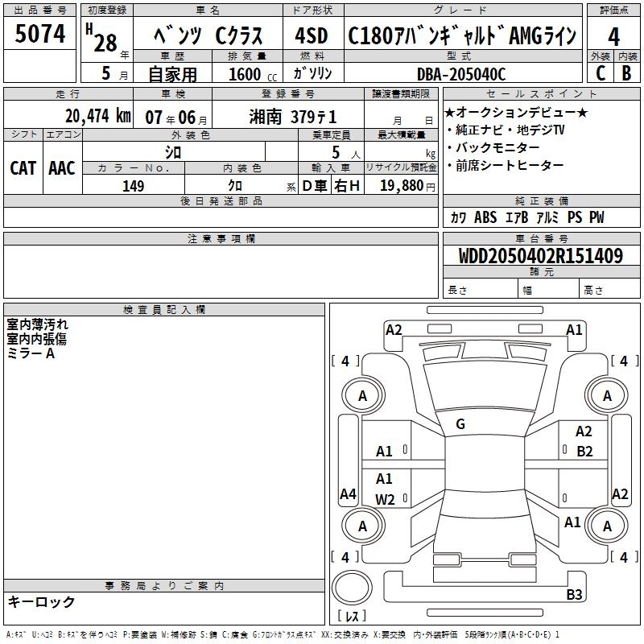Click the car name ベンツ Cクラス
This screenshot has height=644, width=644.
tap(208, 35)
